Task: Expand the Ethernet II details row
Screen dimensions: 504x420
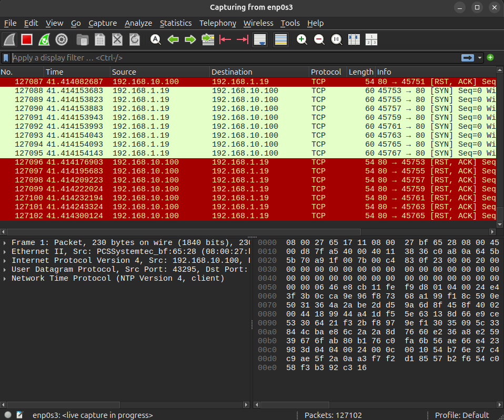Action: coord(5,252)
